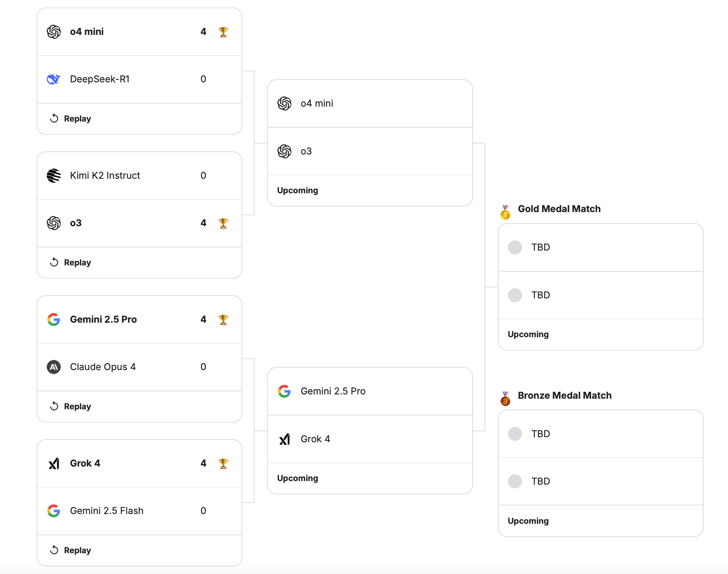The height and width of the screenshot is (574, 728).
Task: Click the Kimi K2 Instruct logo
Action: 54,176
